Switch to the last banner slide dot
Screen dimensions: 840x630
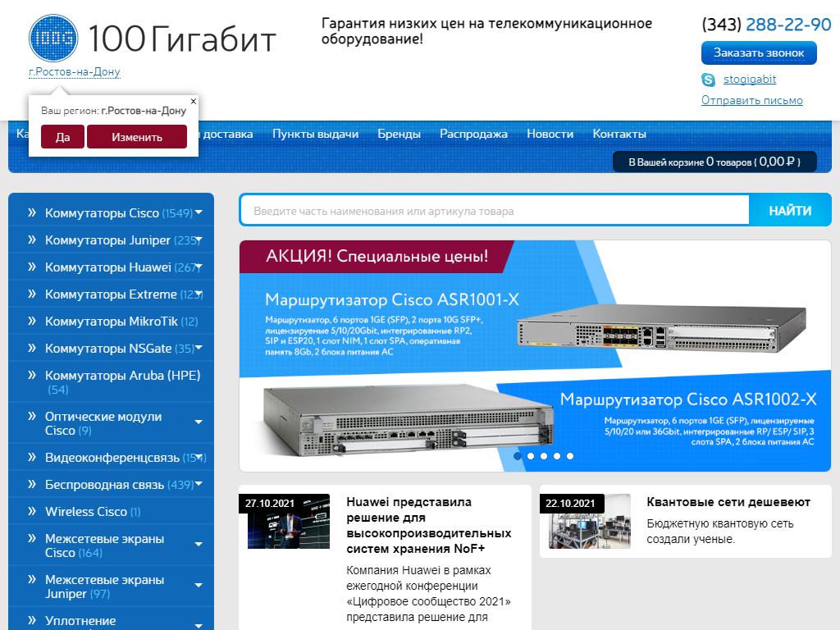tap(570, 456)
